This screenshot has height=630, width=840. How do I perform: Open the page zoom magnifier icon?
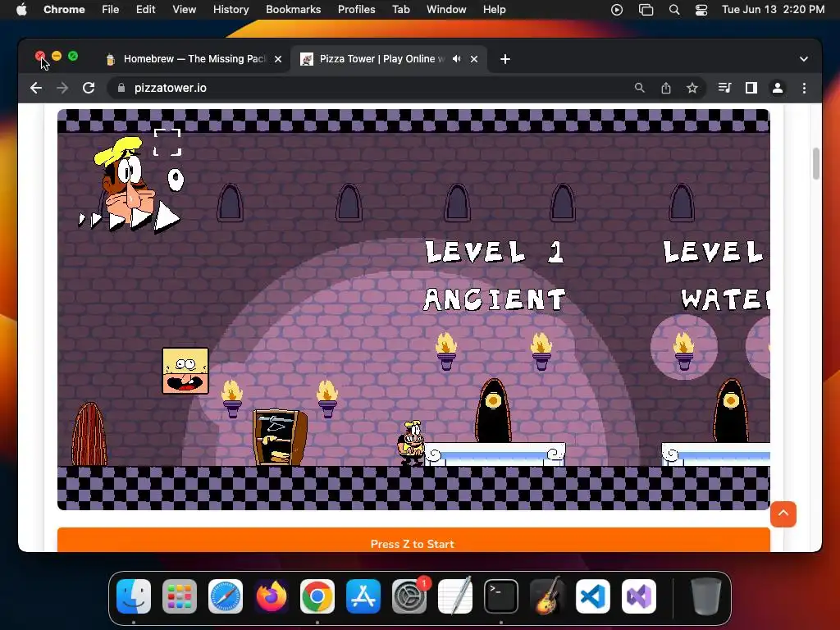pos(639,88)
